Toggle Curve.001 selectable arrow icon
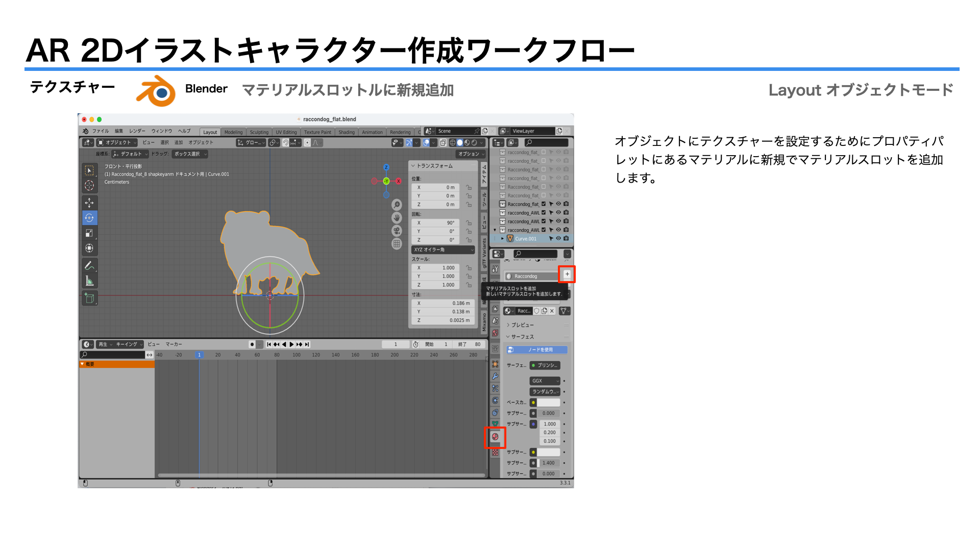This screenshot has width=980, height=551. click(x=551, y=238)
